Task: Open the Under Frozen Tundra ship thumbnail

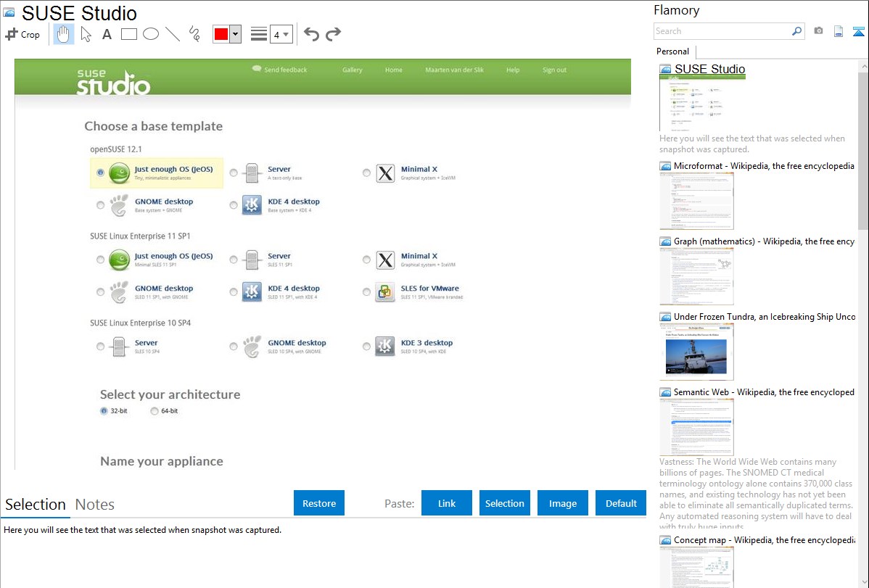Action: [696, 352]
